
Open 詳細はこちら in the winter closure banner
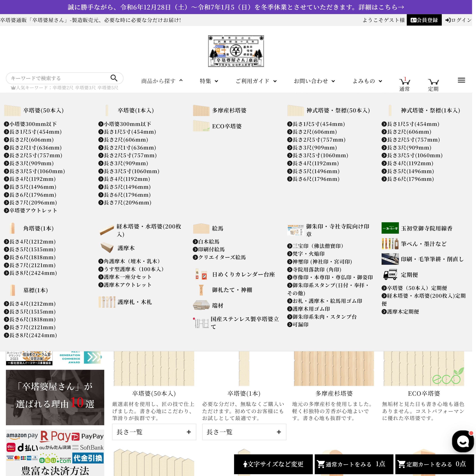381,7
